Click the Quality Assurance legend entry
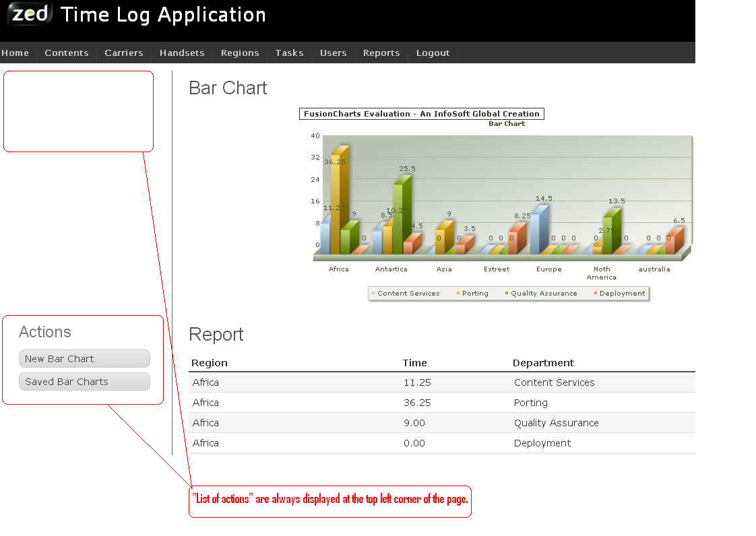The image size is (756, 536). (x=541, y=293)
